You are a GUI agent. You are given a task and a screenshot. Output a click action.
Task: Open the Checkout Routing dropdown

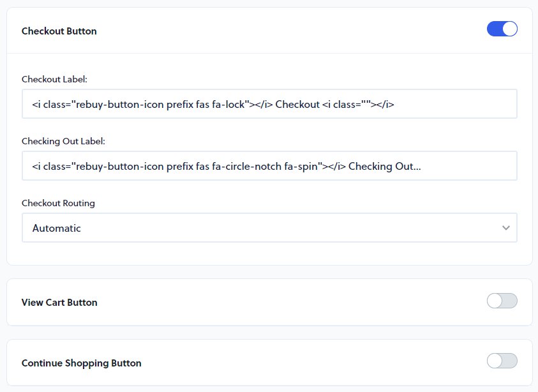(268, 227)
